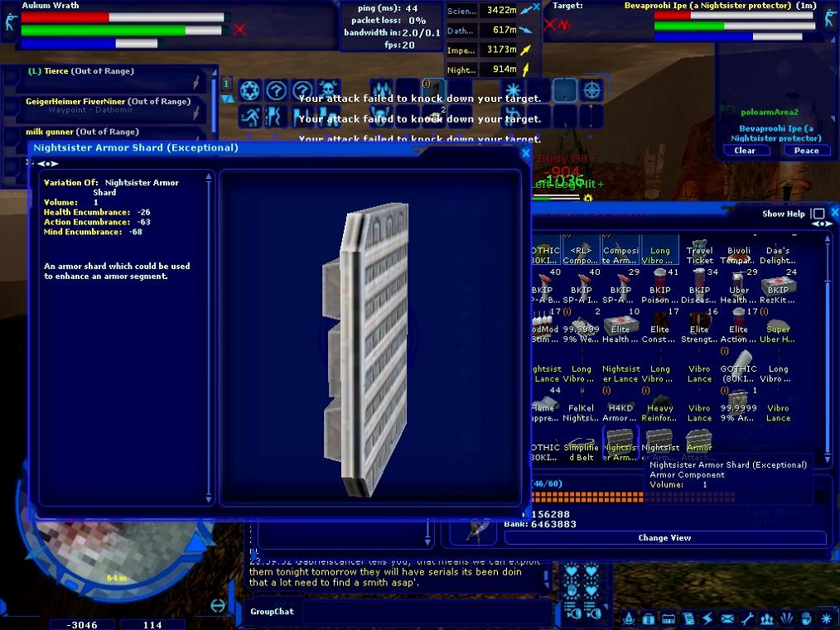
Task: Select the Elite Health medkit item
Action: tap(620, 329)
